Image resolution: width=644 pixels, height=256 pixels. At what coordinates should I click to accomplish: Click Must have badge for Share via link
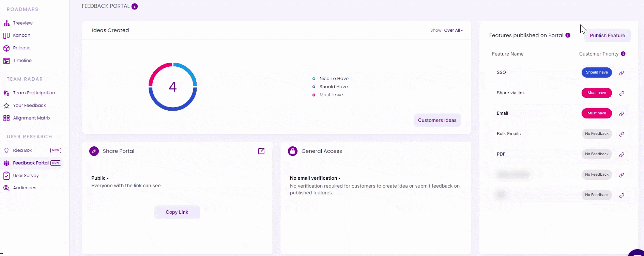(597, 93)
